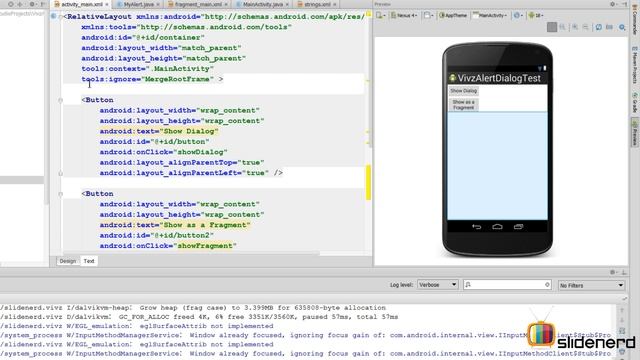The width and height of the screenshot is (640, 360).
Task: Click the zoom to fit preview icon
Action: (x=552, y=27)
